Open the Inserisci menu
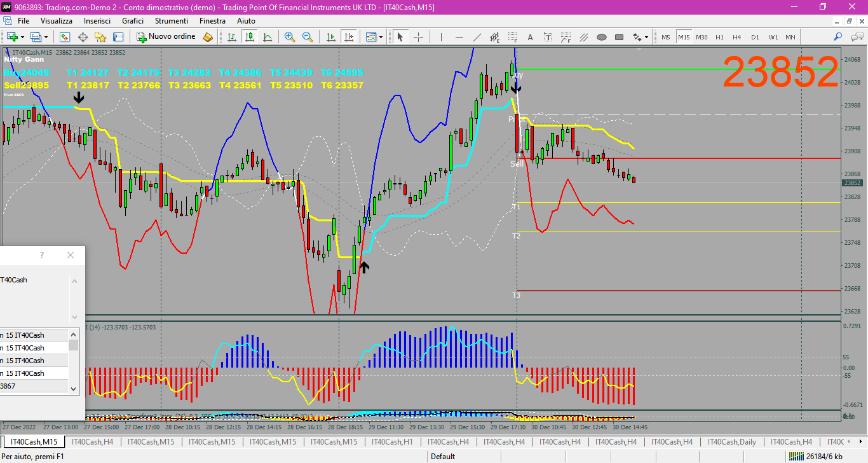Image resolution: width=868 pixels, height=463 pixels. pos(97,21)
